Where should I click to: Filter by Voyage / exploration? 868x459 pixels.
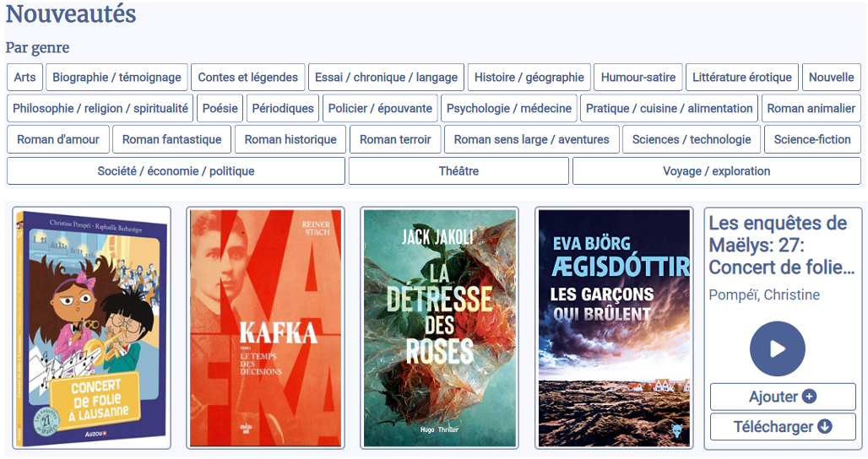click(716, 170)
